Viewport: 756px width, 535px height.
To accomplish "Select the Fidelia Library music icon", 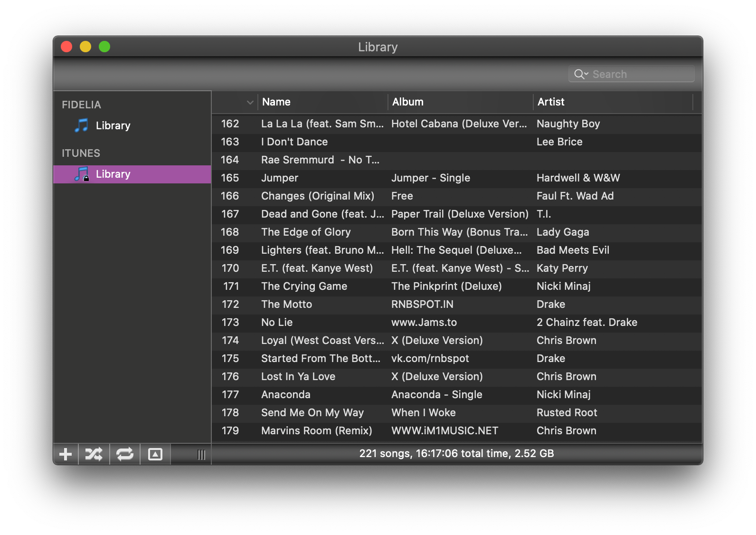I will pos(82,125).
